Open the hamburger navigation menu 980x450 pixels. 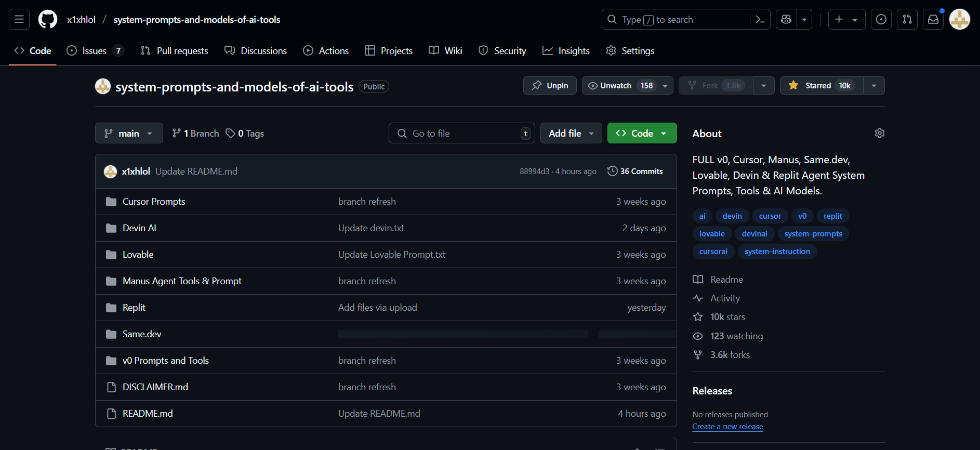click(x=19, y=19)
